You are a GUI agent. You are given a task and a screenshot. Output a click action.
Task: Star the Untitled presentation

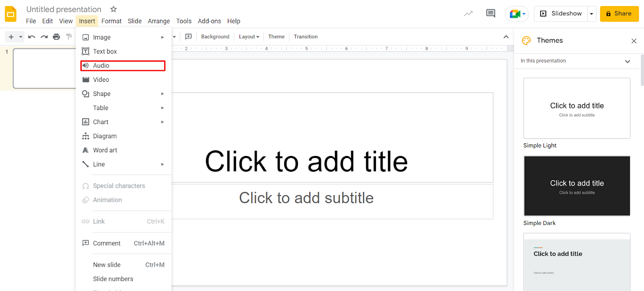pos(114,9)
